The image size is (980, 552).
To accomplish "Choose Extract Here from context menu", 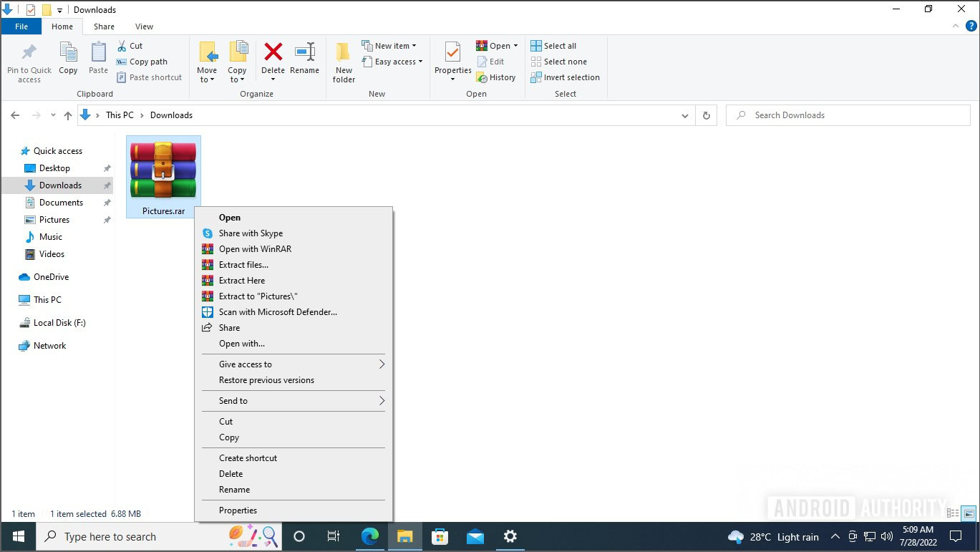I will tap(242, 281).
